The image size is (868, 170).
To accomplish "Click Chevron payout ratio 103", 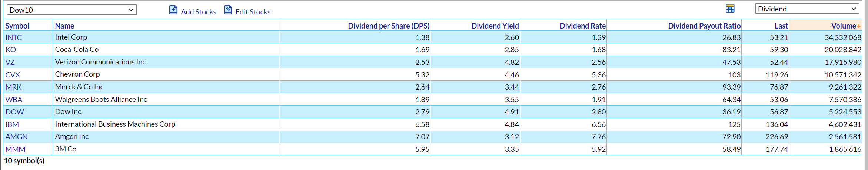I will 734,75.
